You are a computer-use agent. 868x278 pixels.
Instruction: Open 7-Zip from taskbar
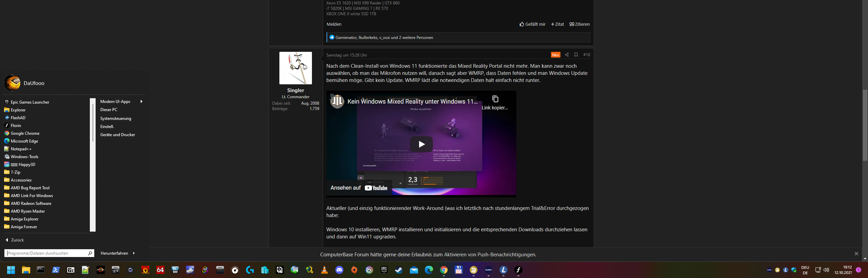tap(71, 270)
